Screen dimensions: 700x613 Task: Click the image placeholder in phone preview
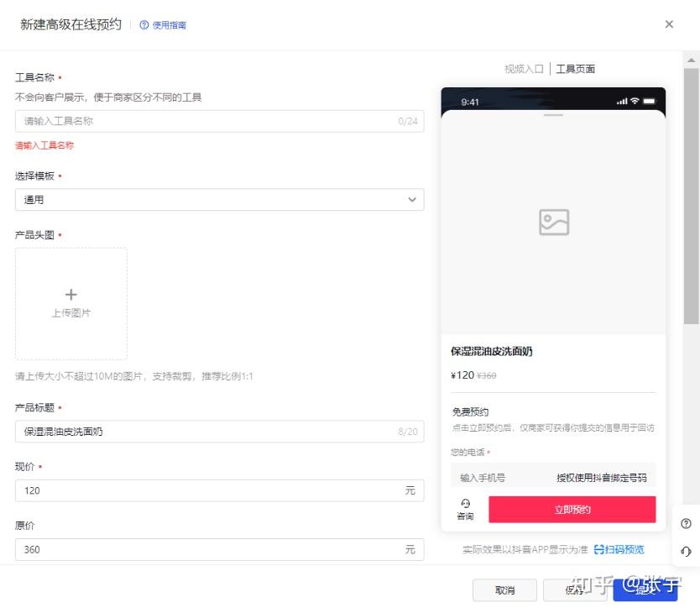(x=554, y=222)
